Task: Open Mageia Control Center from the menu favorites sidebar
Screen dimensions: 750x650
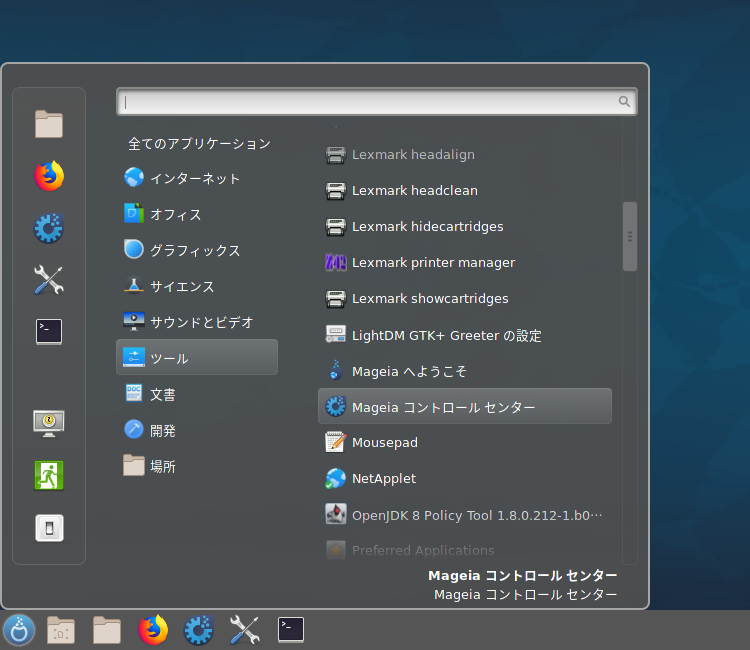Action: point(49,228)
